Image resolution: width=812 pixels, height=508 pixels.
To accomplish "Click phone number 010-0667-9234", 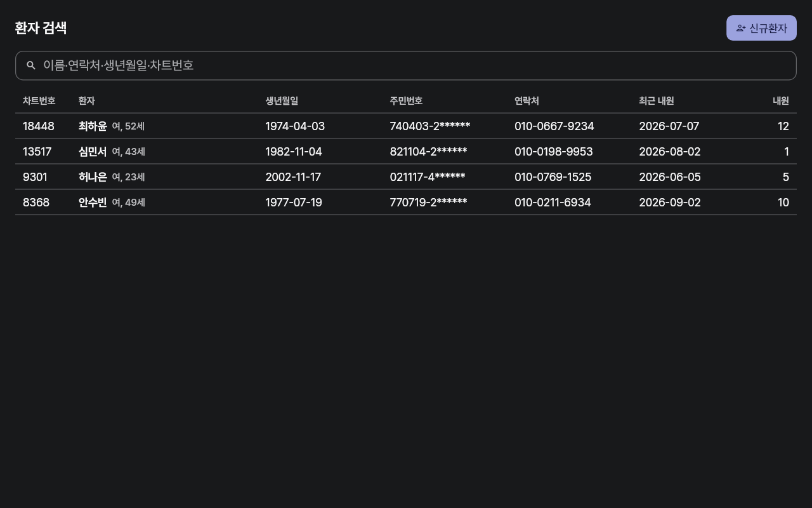I will click(554, 126).
